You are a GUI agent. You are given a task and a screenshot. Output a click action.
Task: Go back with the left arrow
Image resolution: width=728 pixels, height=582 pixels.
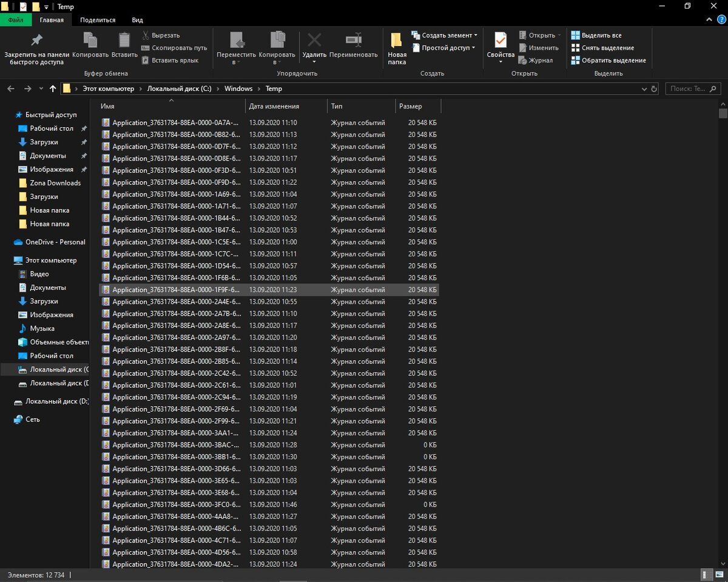(11, 89)
